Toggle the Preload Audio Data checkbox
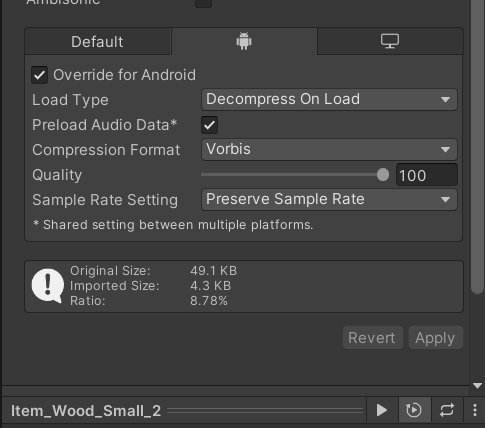Screen dimensions: 485x428 (209, 125)
